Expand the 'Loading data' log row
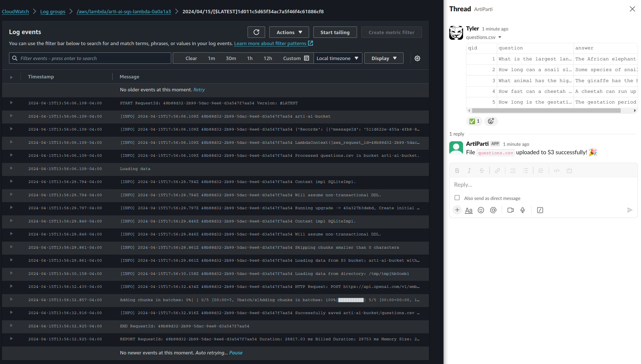Viewport: 641px width, 364px height. pyautogui.click(x=11, y=168)
